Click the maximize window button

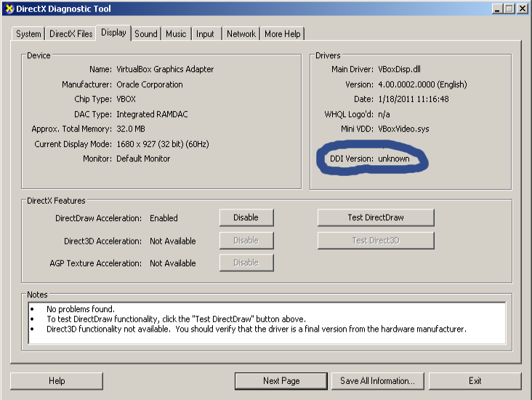tap(509, 9)
